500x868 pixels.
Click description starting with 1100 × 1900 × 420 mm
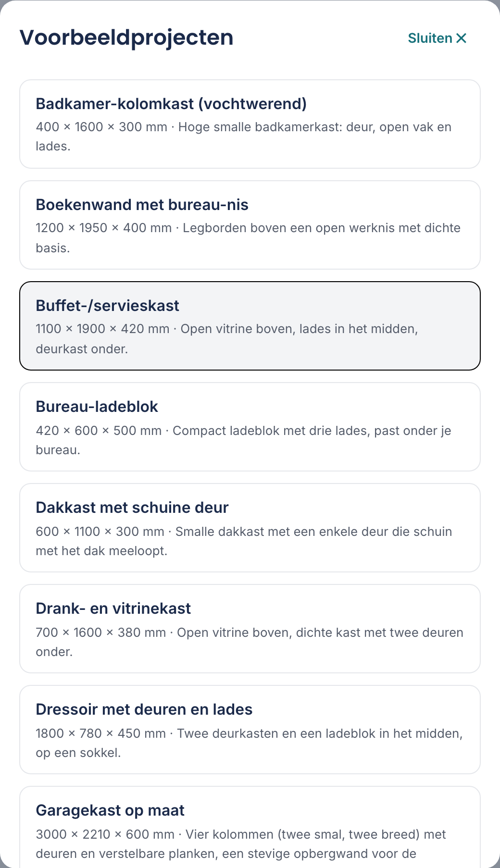click(x=227, y=339)
